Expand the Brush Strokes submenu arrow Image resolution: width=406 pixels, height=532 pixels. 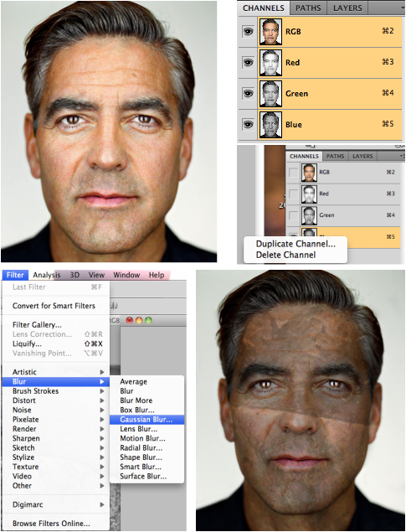pyautogui.click(x=102, y=391)
